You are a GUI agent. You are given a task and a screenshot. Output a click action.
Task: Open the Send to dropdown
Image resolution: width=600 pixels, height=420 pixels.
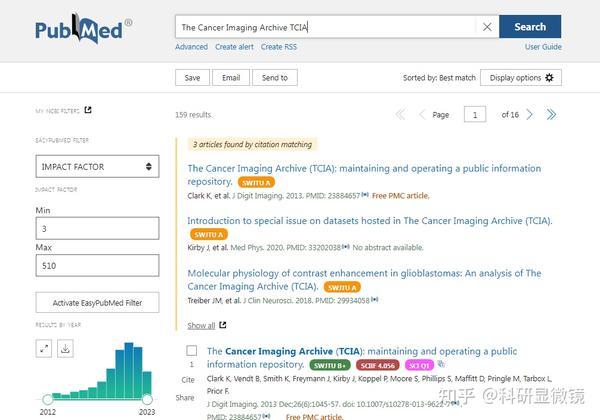275,78
